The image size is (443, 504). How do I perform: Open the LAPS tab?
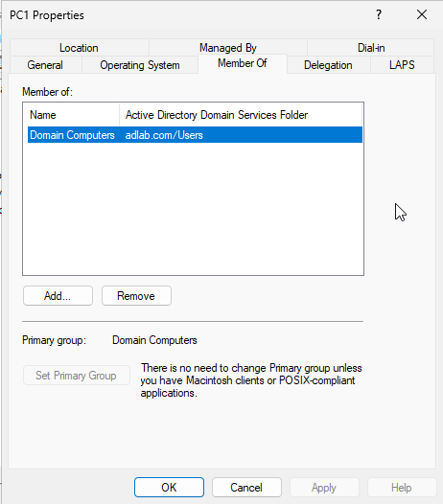(x=402, y=65)
